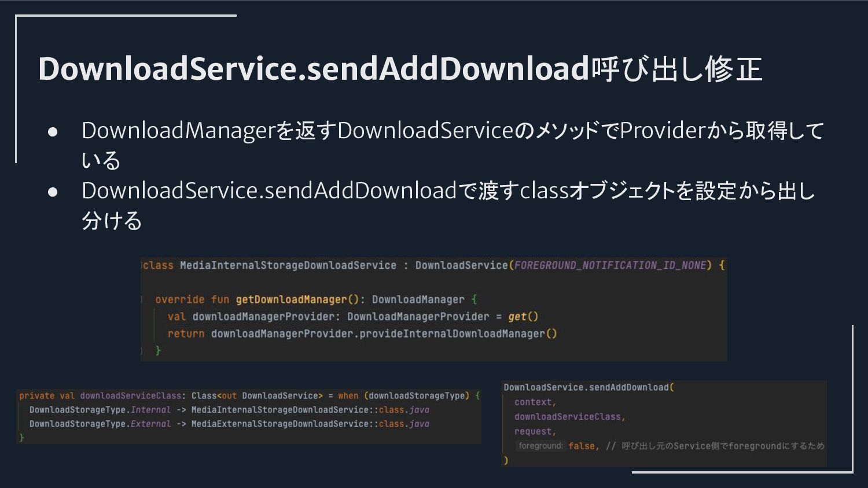Click the first bullet starting with 'DownloadManagerを返す'
The image size is (868, 488).
point(453,145)
